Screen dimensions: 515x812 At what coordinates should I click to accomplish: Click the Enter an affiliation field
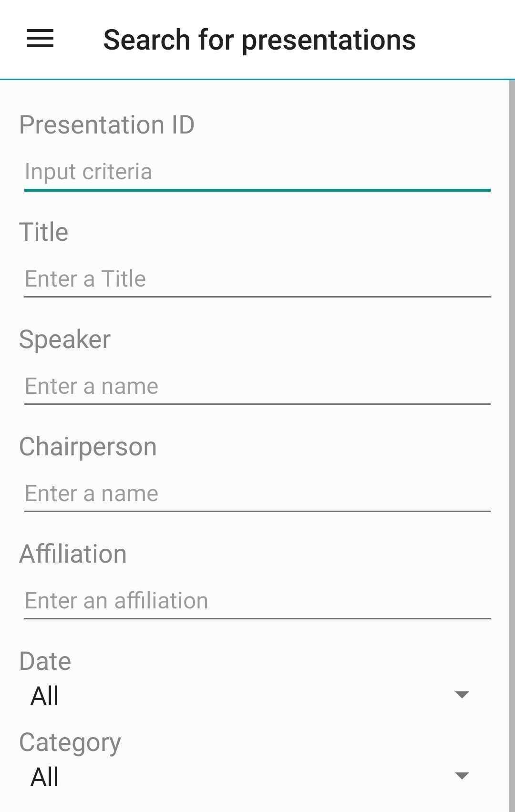tap(257, 601)
